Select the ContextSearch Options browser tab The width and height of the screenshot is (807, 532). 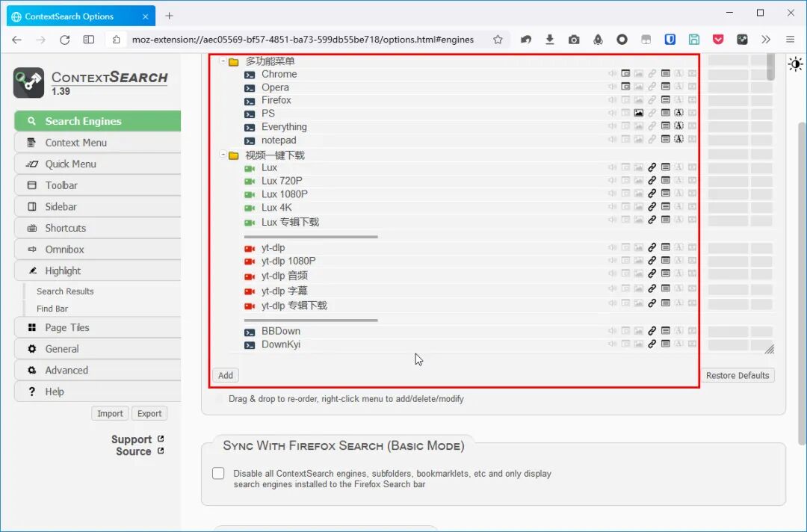pos(81,16)
